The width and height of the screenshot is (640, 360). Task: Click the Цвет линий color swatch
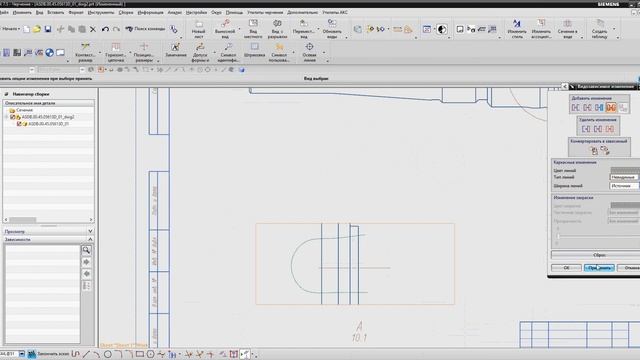pos(625,170)
